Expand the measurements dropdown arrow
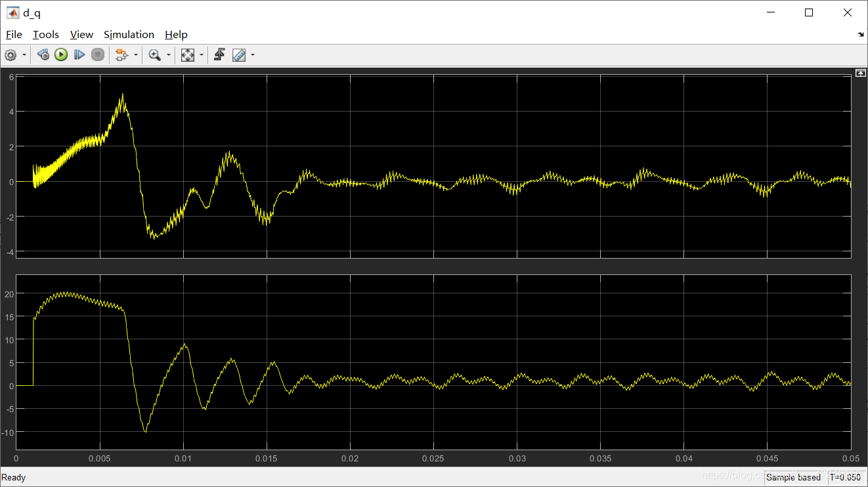Image resolution: width=868 pixels, height=487 pixels. 253,55
